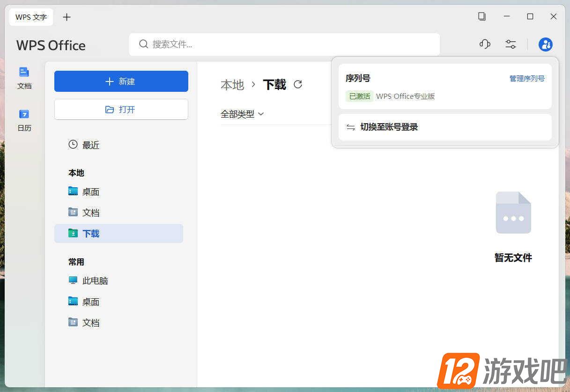Viewport: 570px width, 392px height.
Task: Maximize the WPS window
Action: pyautogui.click(x=530, y=16)
